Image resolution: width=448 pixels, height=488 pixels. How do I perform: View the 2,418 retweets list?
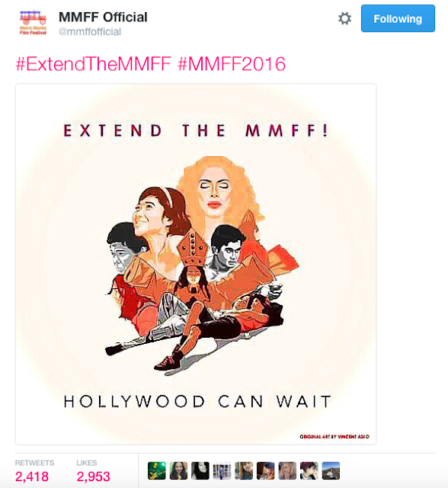(32, 477)
